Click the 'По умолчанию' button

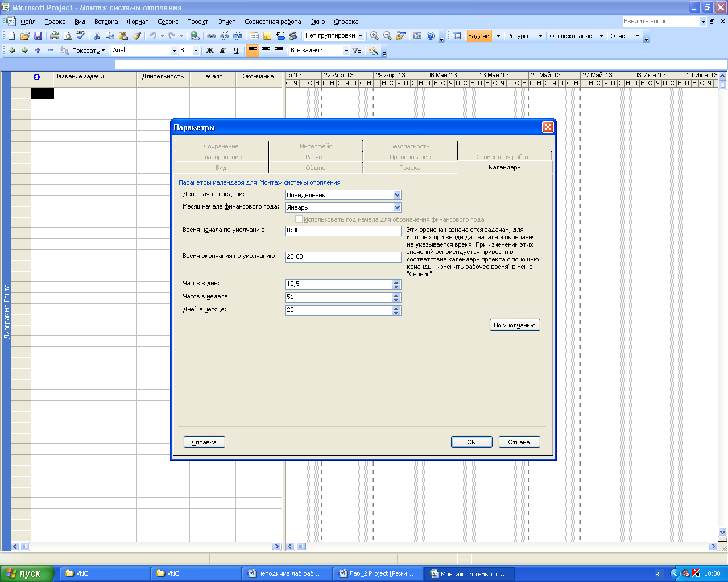[x=515, y=325]
